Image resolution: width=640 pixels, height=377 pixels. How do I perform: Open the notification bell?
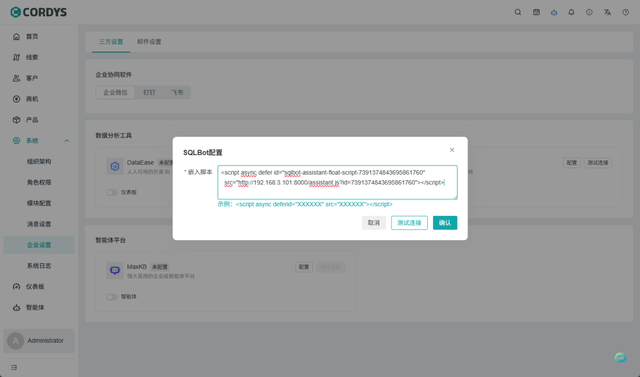[x=571, y=12]
